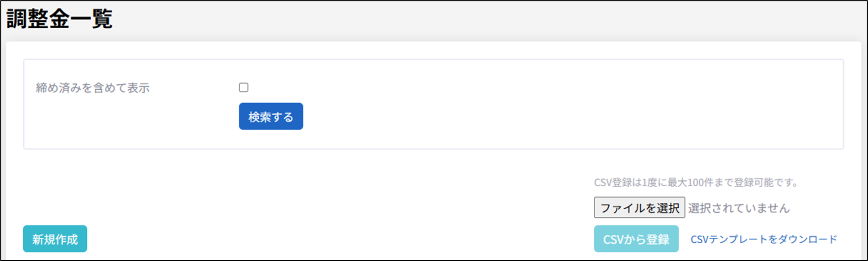Screen dimensions: 868x261
Task: Click the blue 検索する button
Action: (x=271, y=117)
